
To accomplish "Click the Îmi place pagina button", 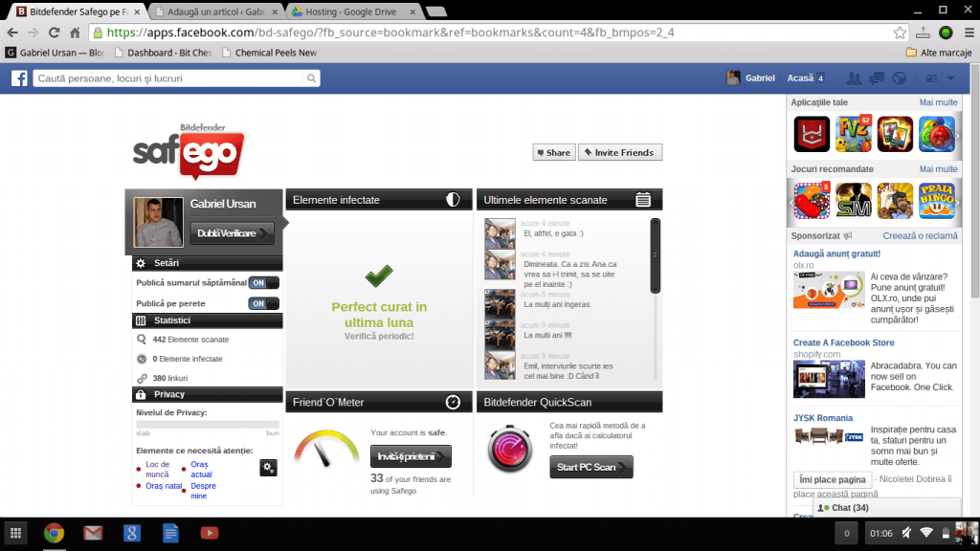I will 833,479.
